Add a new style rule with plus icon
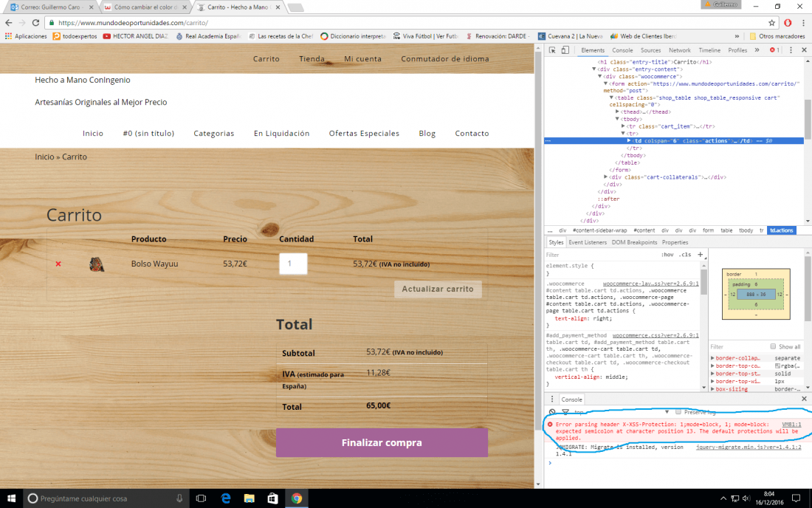This screenshot has height=508, width=812. [700, 254]
